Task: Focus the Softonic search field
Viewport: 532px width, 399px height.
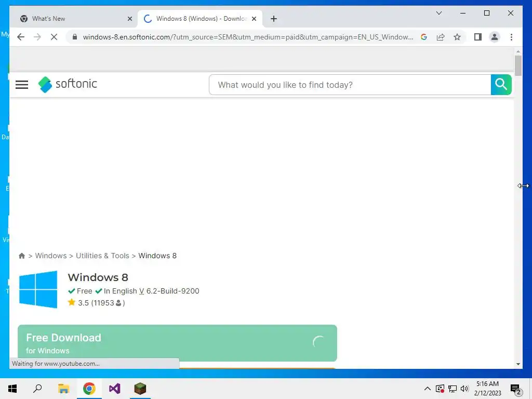Action: (x=350, y=85)
